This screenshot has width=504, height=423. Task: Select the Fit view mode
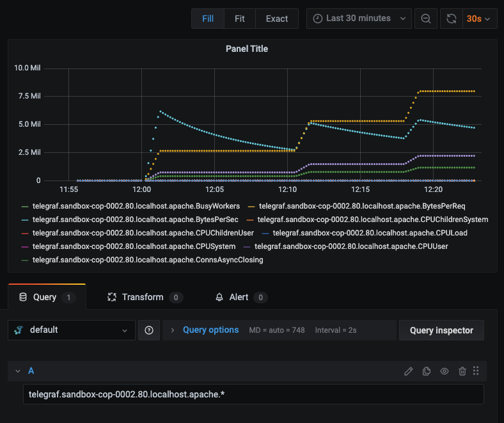click(239, 19)
